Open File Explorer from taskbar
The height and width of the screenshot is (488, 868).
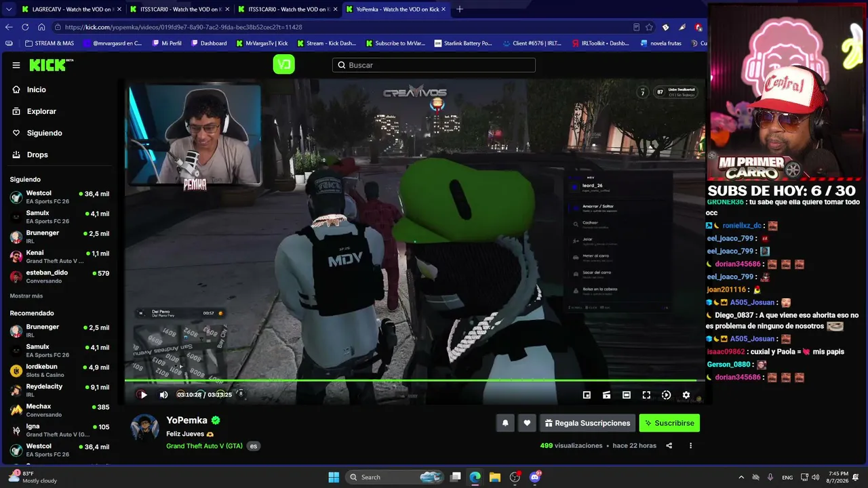494,477
